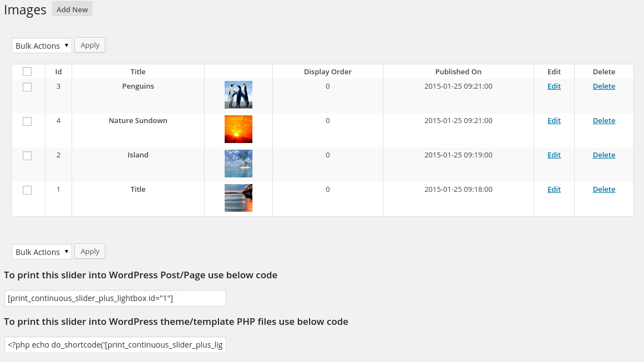644x362 pixels.
Task: Click the Penguins image thumbnail
Action: pyautogui.click(x=238, y=94)
